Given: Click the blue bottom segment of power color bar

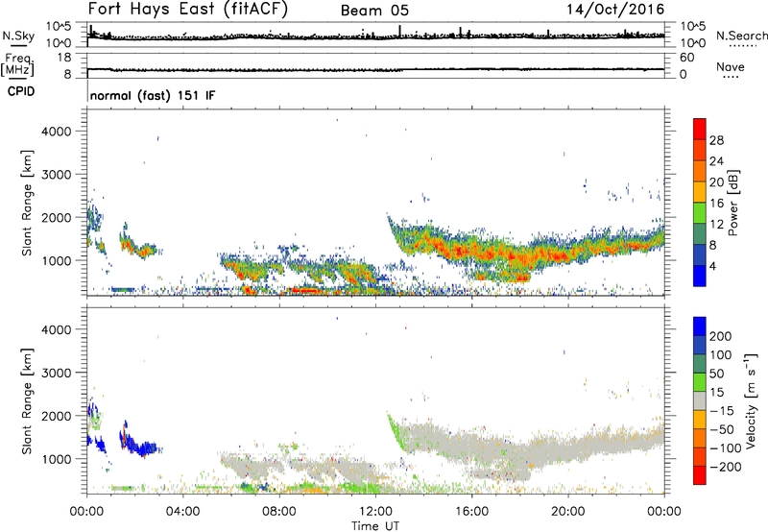Looking at the screenshot, I should tap(700, 276).
